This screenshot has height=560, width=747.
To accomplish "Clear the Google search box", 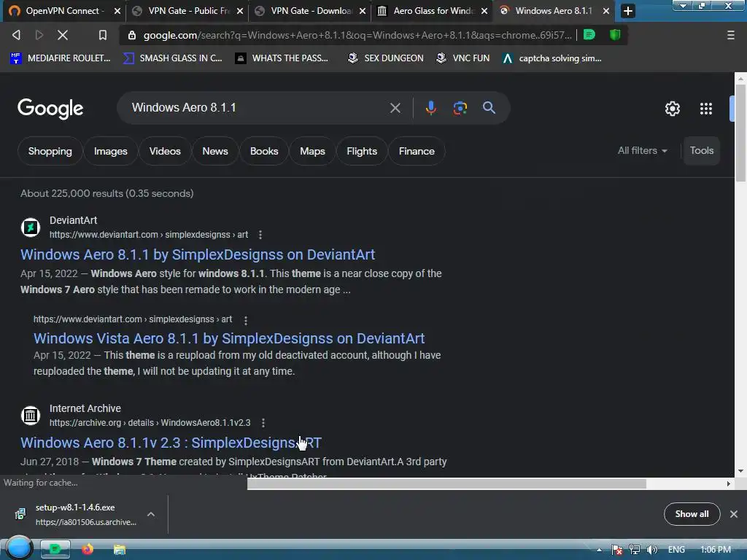I will [395, 108].
